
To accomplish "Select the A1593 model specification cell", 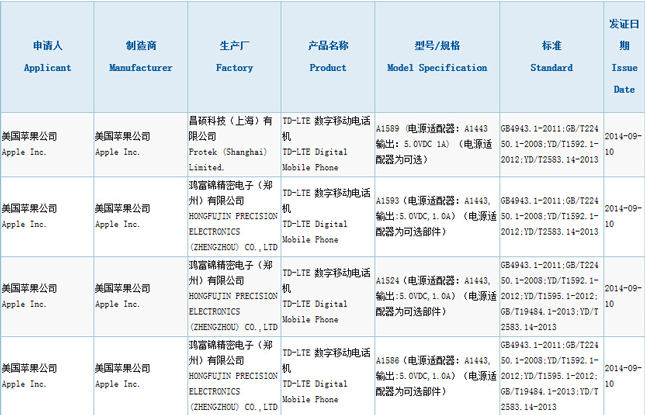I will [435, 215].
